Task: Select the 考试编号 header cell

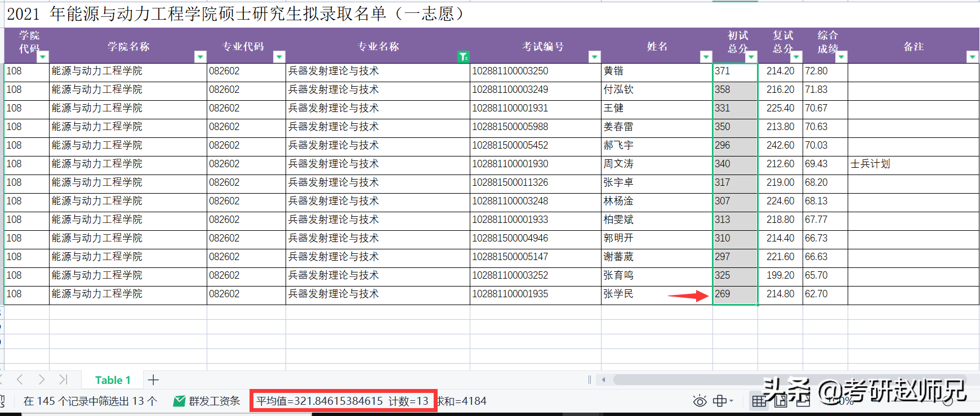Action: (x=536, y=46)
